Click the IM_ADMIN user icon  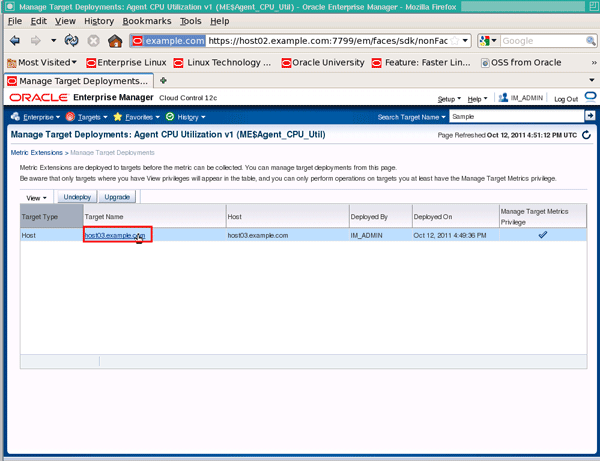503,98
